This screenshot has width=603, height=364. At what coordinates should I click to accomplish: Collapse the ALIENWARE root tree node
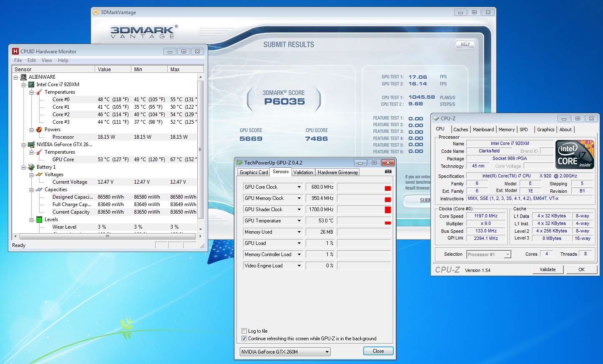(x=16, y=77)
